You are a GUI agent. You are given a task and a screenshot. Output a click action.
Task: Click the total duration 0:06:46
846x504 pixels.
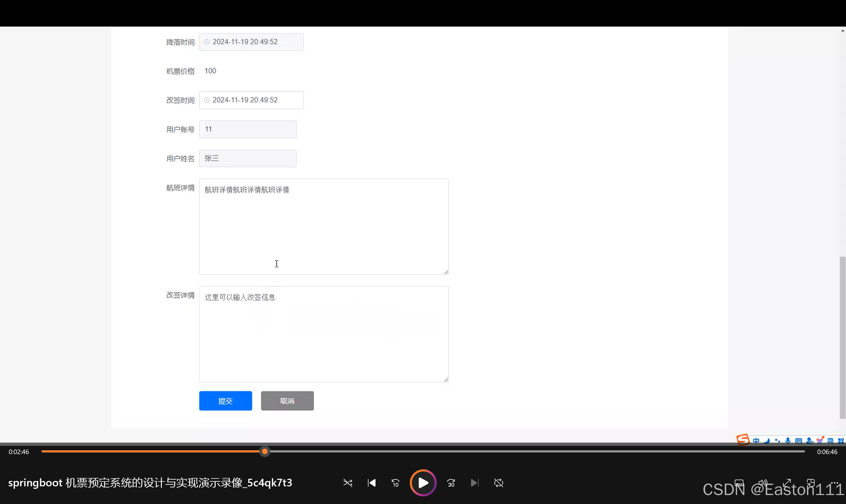point(827,452)
